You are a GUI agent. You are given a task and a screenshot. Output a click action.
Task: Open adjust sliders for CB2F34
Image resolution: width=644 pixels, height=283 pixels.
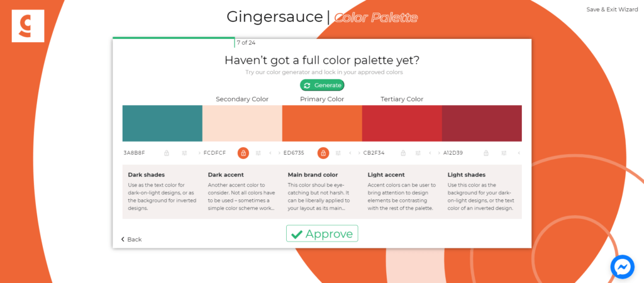[418, 153]
